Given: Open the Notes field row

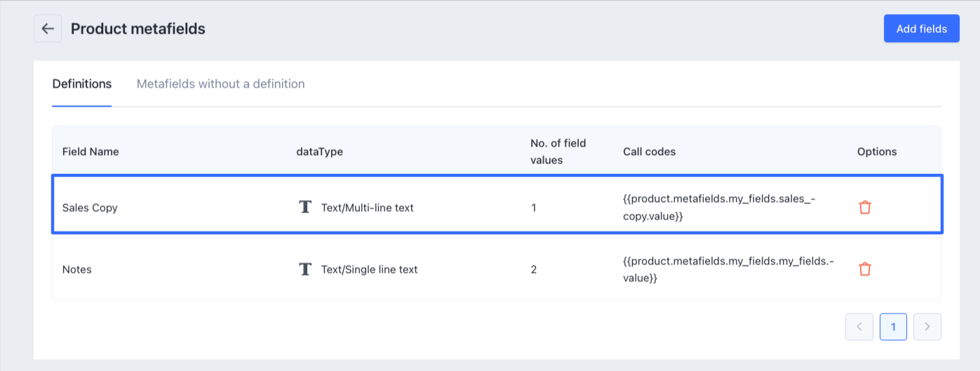Looking at the screenshot, I should coord(77,269).
